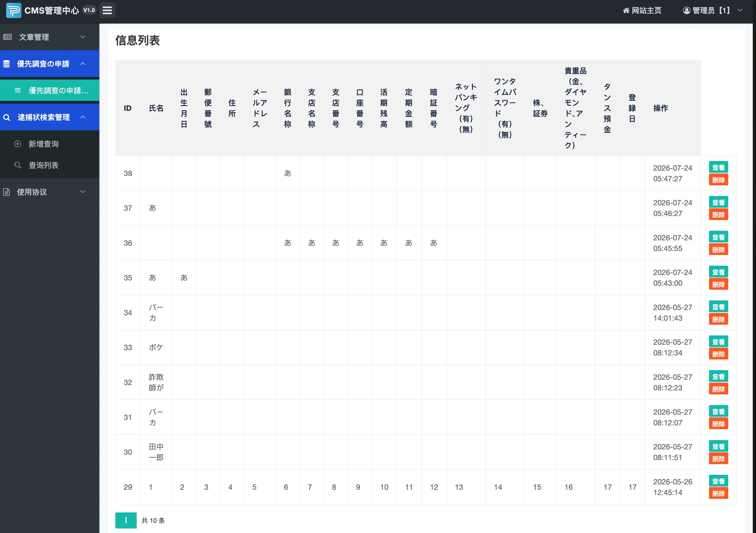Click the CMS管理中心 title text

point(52,10)
